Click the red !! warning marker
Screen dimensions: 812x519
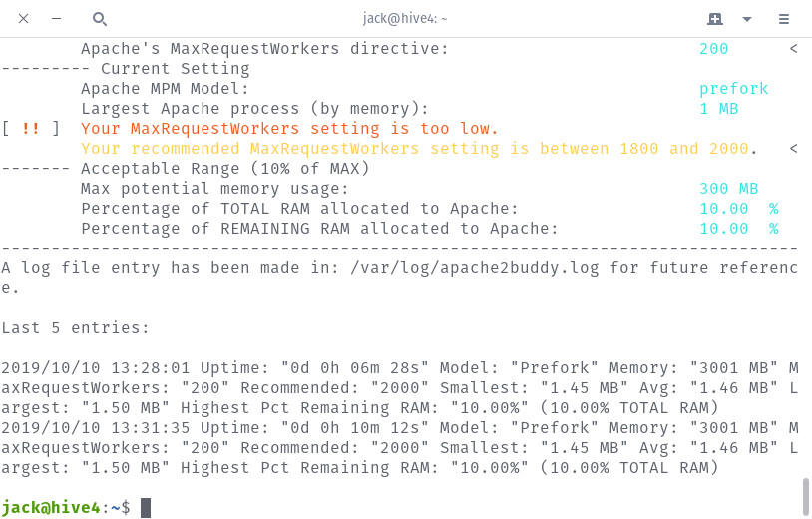[x=31, y=129]
